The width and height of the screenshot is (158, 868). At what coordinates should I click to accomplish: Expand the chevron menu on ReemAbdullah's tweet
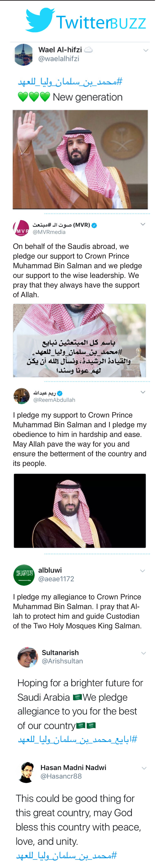point(143,392)
